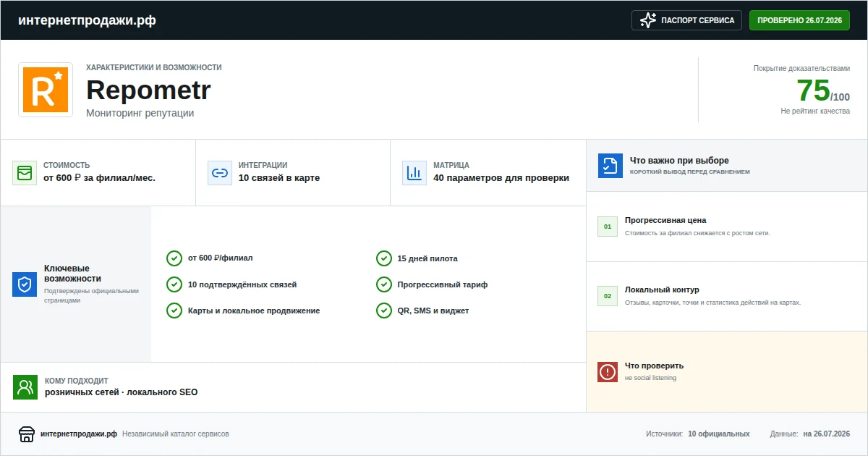This screenshot has width=868, height=456.
Task: Click the green wallet icon by Стоимость
Action: (25, 173)
